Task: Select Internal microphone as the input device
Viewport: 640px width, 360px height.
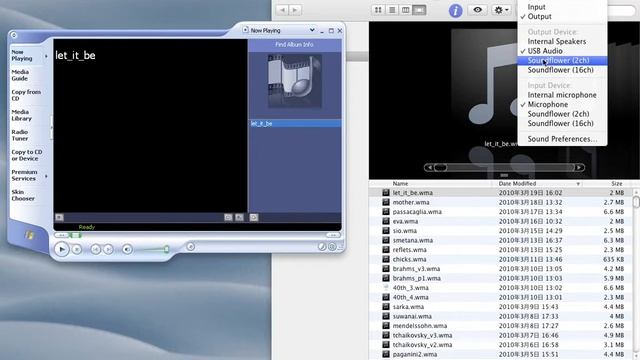Action: 562,95
